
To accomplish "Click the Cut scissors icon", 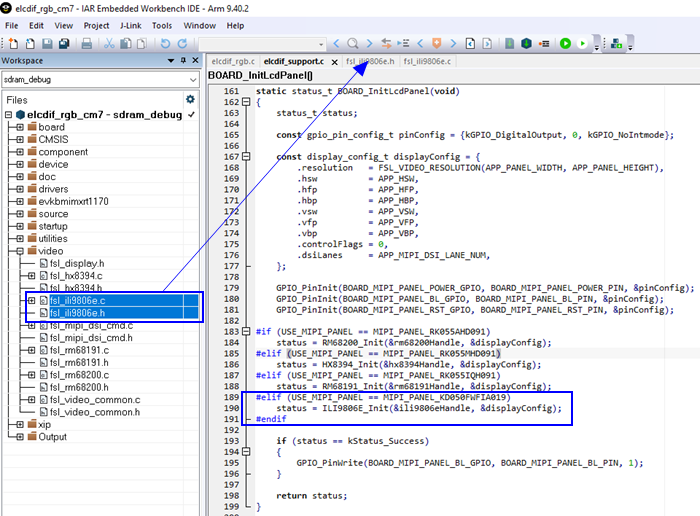I will 108,44.
